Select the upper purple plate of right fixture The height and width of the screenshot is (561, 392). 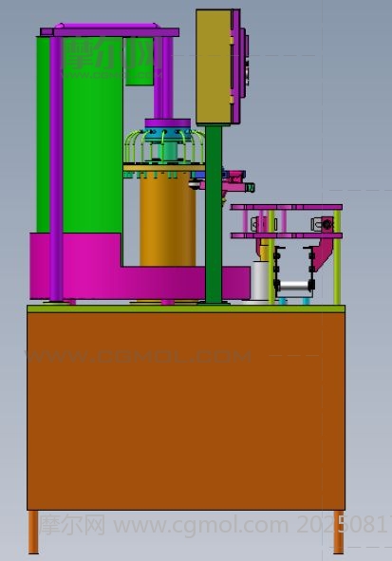tap(286, 207)
